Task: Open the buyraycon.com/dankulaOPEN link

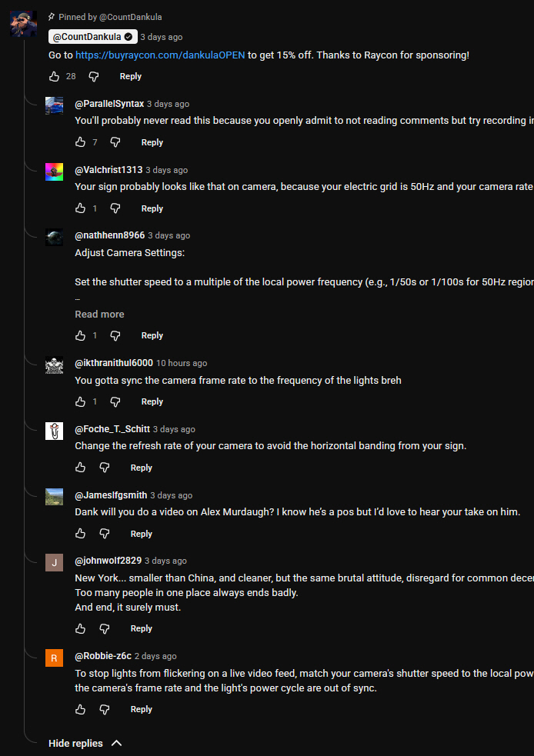Action: point(160,55)
